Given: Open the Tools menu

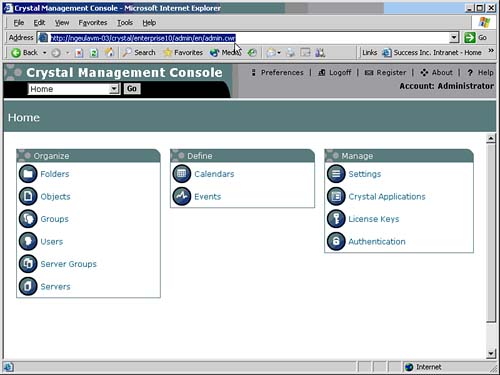Looking at the screenshot, I should [125, 23].
